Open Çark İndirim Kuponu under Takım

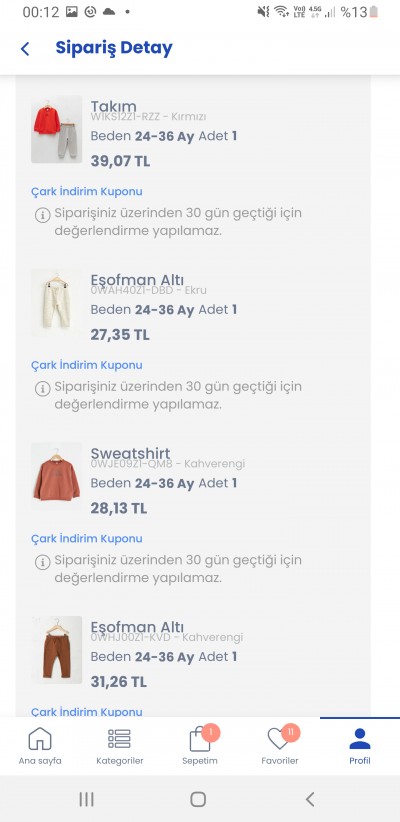(x=87, y=191)
